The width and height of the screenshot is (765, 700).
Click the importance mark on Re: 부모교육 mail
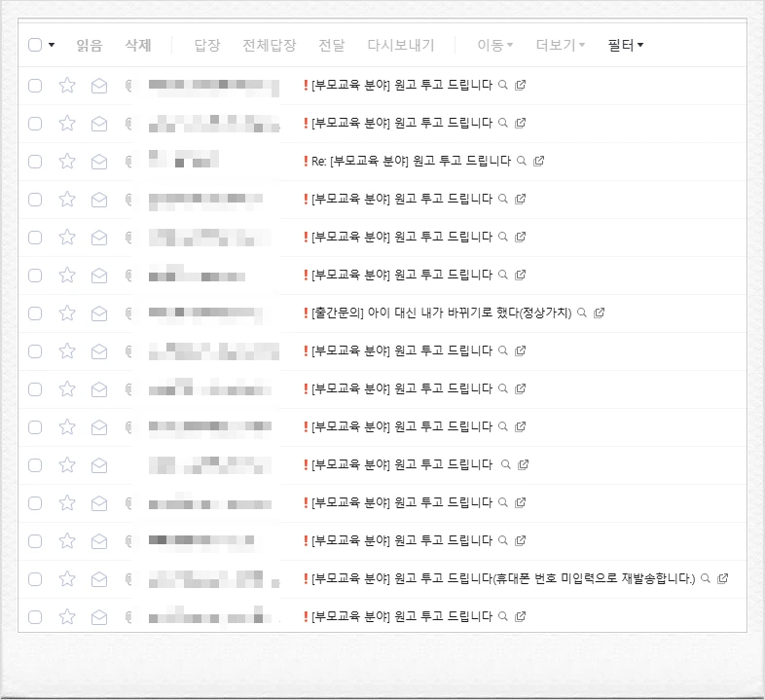point(306,161)
